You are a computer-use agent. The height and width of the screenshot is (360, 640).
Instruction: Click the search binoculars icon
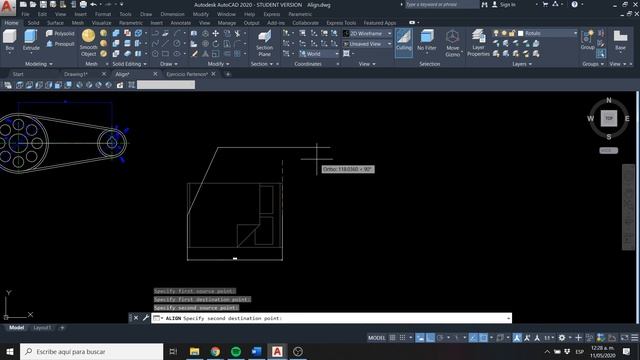pyautogui.click(x=484, y=4)
